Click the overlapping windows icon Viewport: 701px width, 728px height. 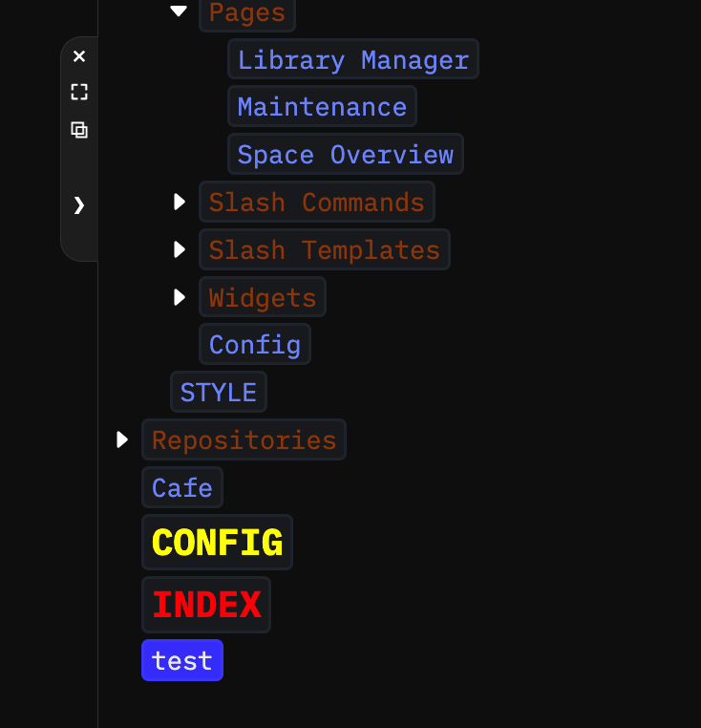pyautogui.click(x=79, y=129)
